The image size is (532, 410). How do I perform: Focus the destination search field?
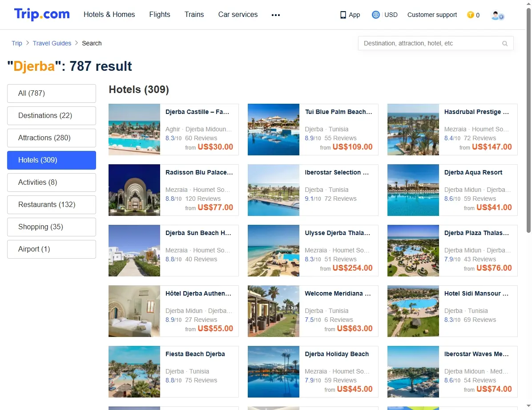click(x=435, y=44)
